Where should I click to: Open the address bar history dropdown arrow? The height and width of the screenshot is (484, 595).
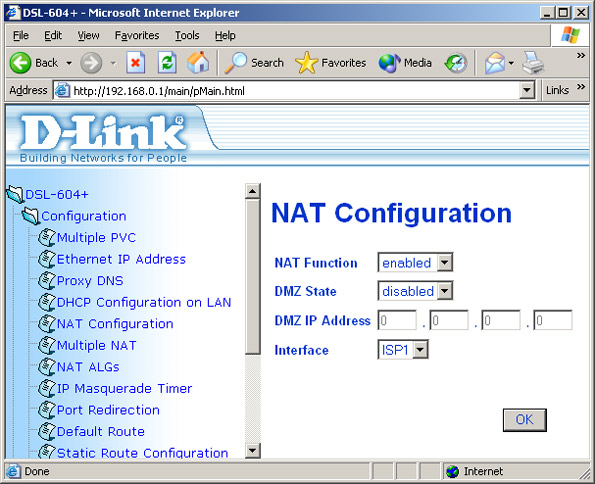point(527,90)
